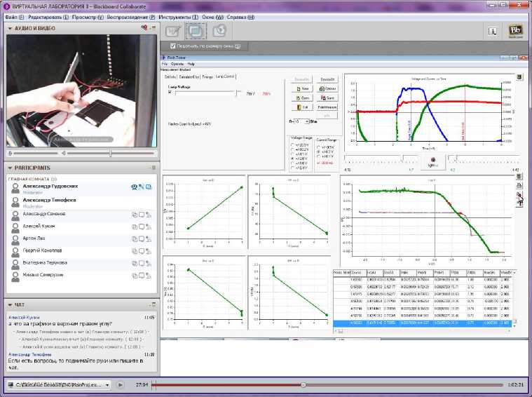
Task: Select the highlighted Voltage Range radio button
Action: [293, 159]
